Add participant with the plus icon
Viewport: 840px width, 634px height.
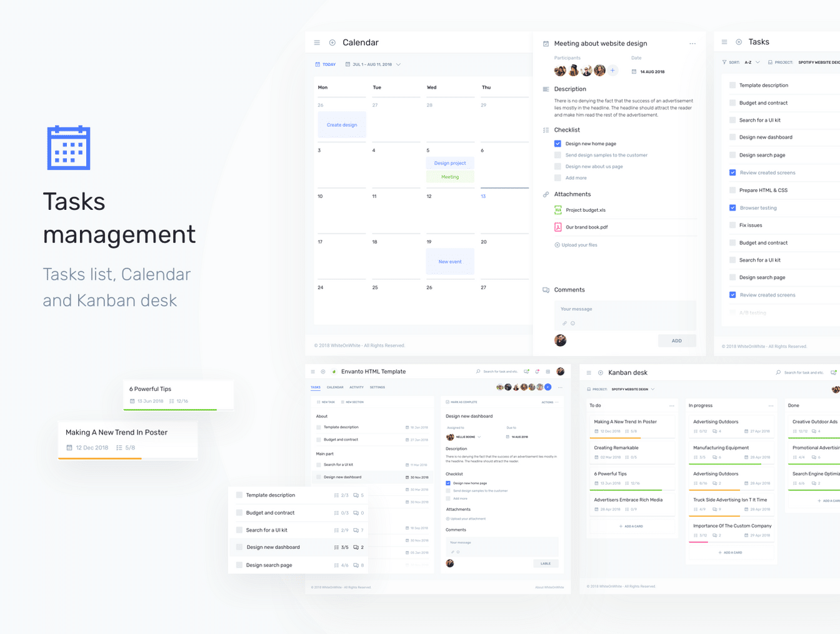(612, 71)
